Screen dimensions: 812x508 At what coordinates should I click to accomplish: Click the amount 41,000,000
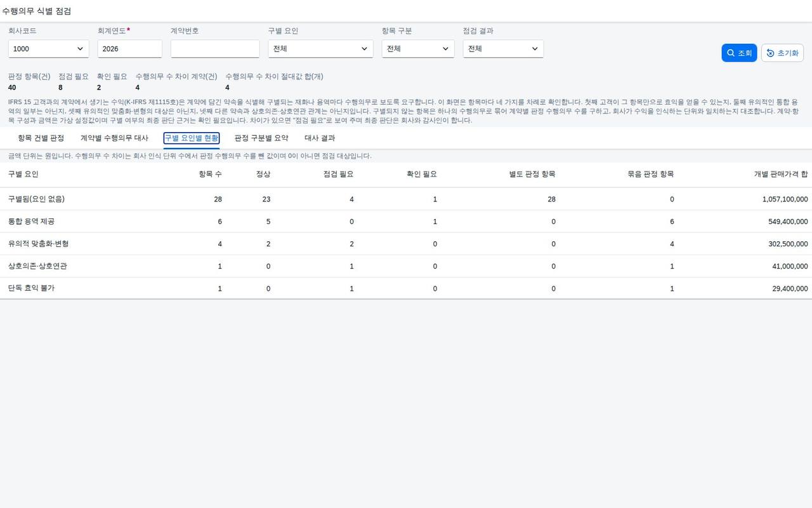790,266
